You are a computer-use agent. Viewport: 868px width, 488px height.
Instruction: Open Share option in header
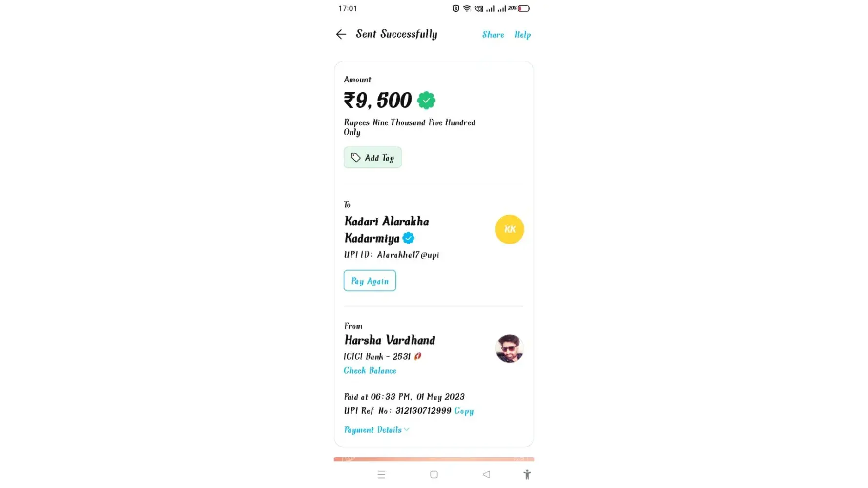(x=493, y=35)
